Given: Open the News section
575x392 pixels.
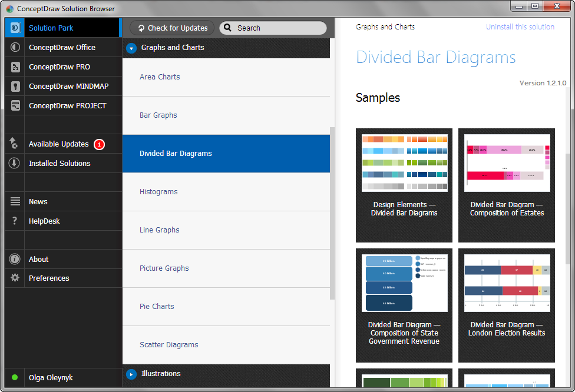Looking at the screenshot, I should point(64,201).
